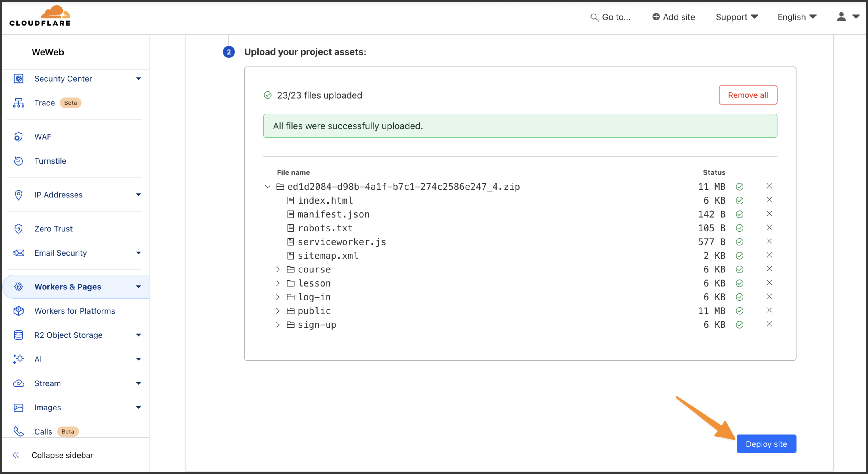Screen dimensions: 868x474
Task: Click the Remove all button
Action: point(748,95)
